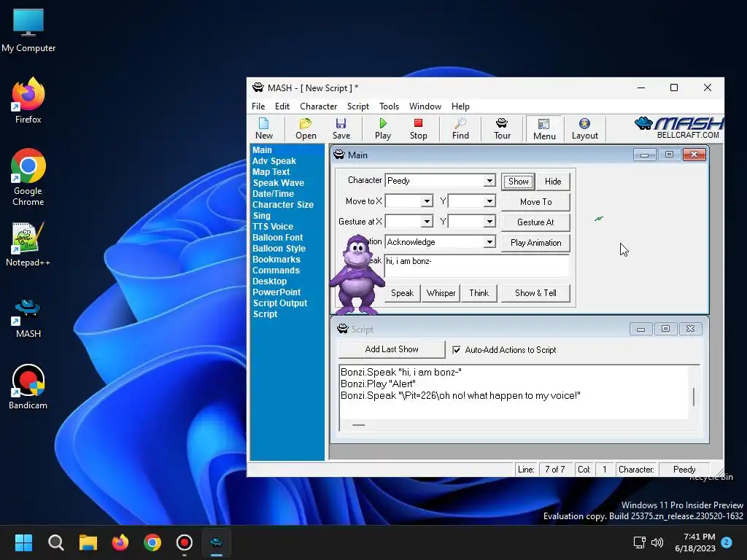Open Find with the magnifier icon
Image resolution: width=747 pixels, height=560 pixels.
460,129
